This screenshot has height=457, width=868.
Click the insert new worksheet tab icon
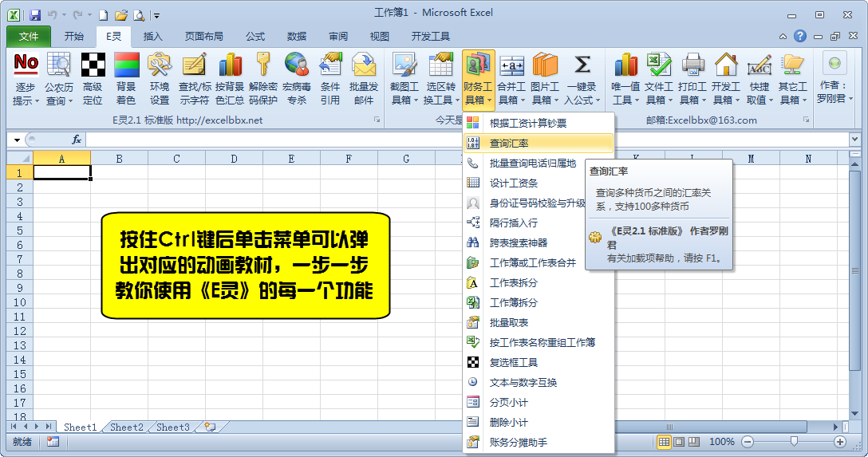click(x=211, y=427)
